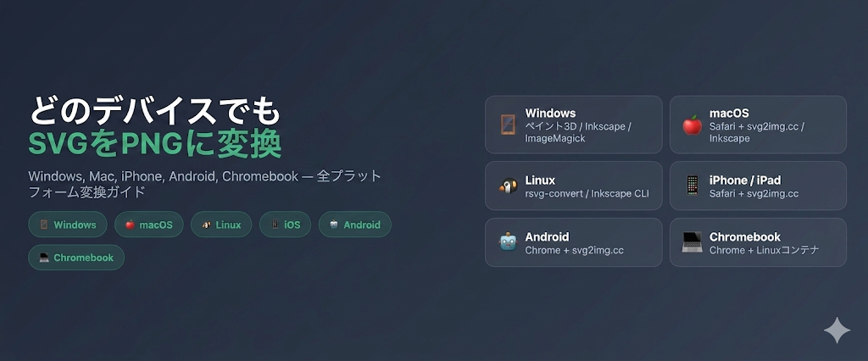Click the apple icon inside macOS pill
The width and height of the screenshot is (868, 361).
tap(130, 225)
